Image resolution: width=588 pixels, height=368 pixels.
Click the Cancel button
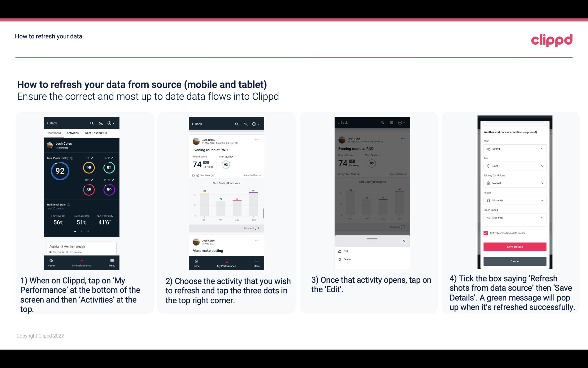pos(514,261)
